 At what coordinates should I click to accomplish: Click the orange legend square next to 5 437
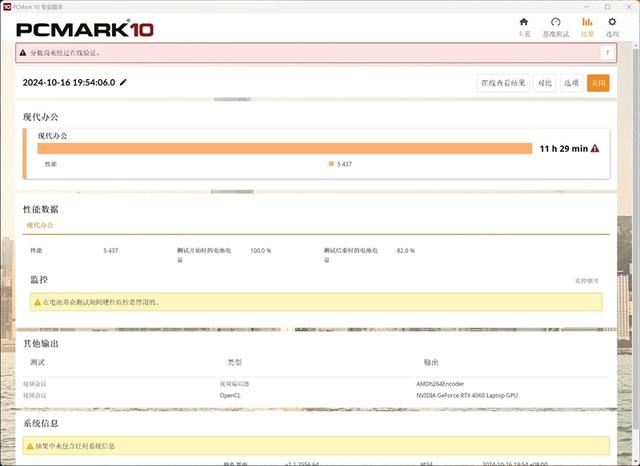(x=331, y=164)
